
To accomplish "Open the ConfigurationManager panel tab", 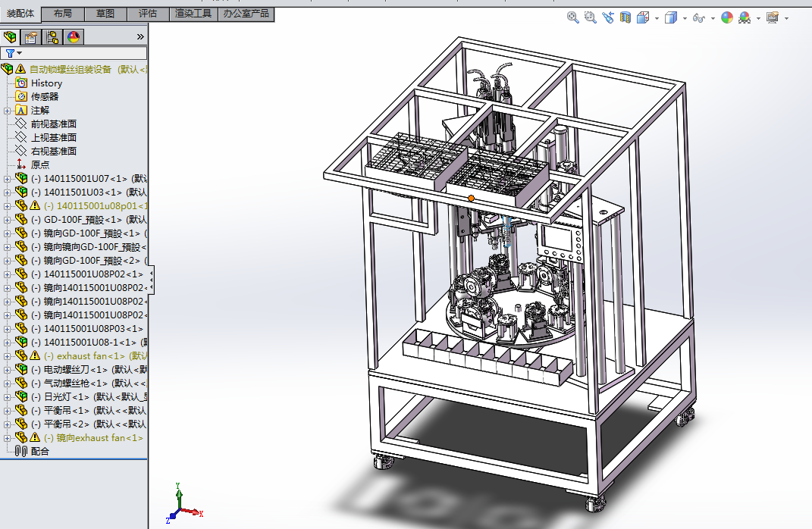I will click(52, 37).
